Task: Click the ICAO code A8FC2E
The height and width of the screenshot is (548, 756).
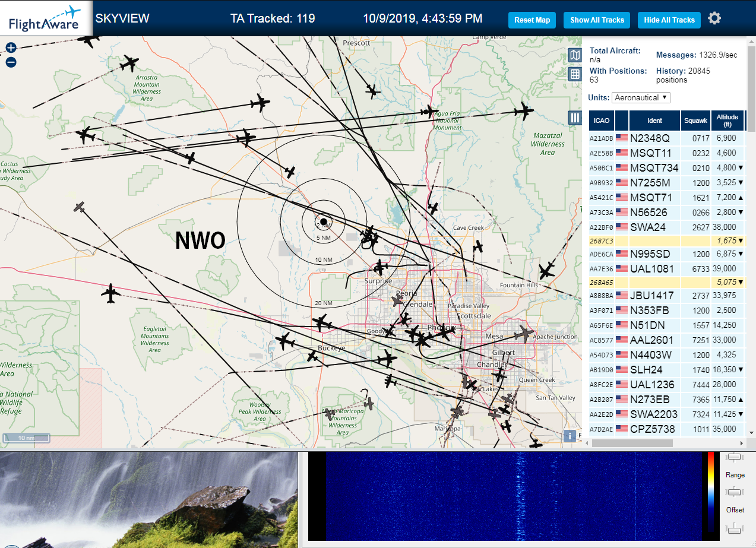Action: [x=601, y=385]
